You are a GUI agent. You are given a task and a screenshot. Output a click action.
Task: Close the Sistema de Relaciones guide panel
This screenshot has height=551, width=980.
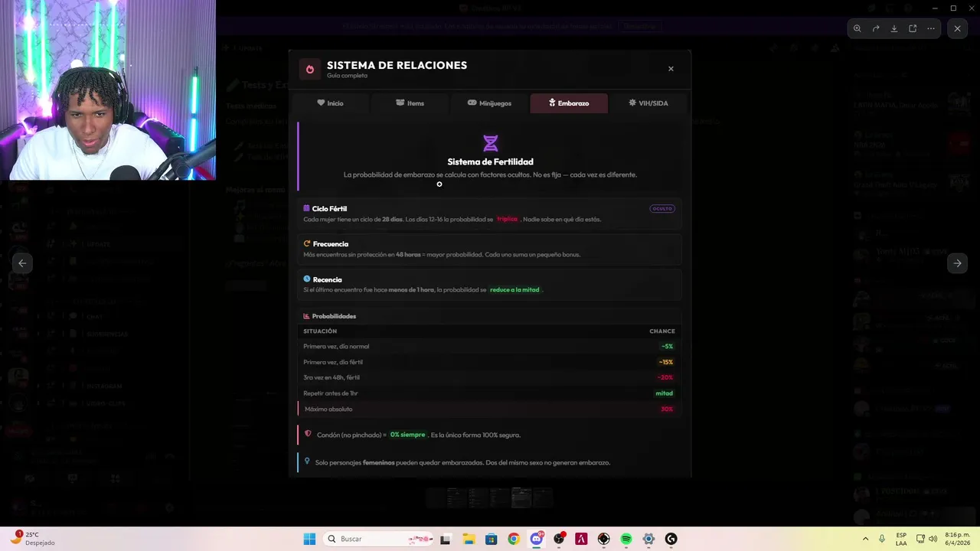[671, 69]
